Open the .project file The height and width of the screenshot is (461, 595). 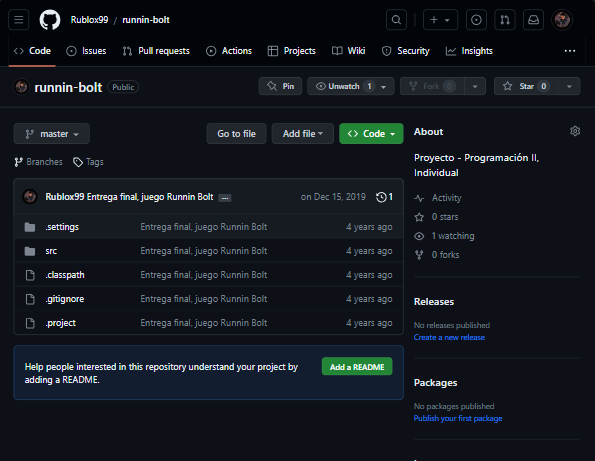[x=61, y=323]
